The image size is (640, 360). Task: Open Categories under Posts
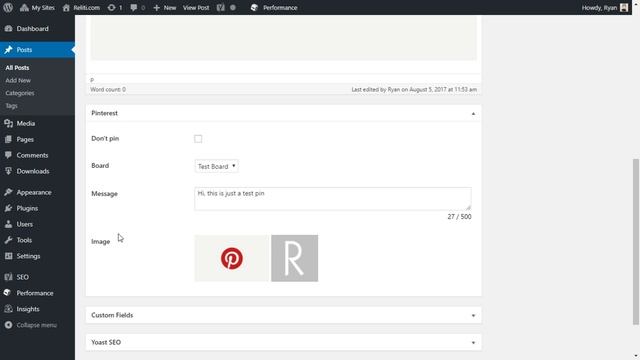20,93
